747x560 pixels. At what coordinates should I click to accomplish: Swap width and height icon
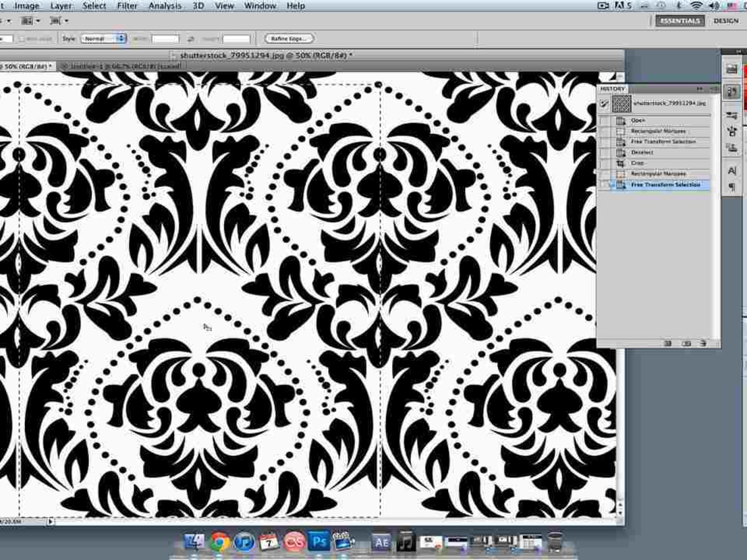[191, 39]
